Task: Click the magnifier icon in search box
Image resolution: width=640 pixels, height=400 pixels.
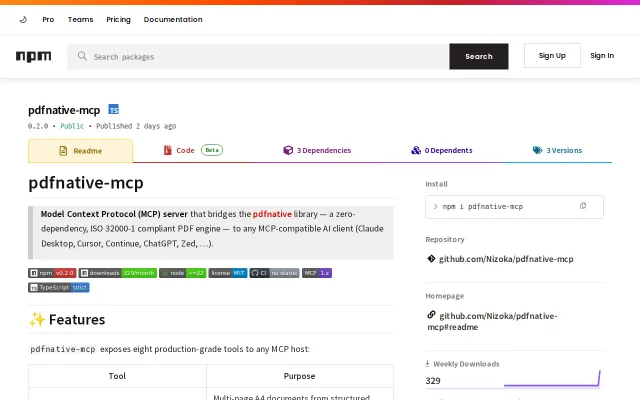Action: (x=82, y=56)
